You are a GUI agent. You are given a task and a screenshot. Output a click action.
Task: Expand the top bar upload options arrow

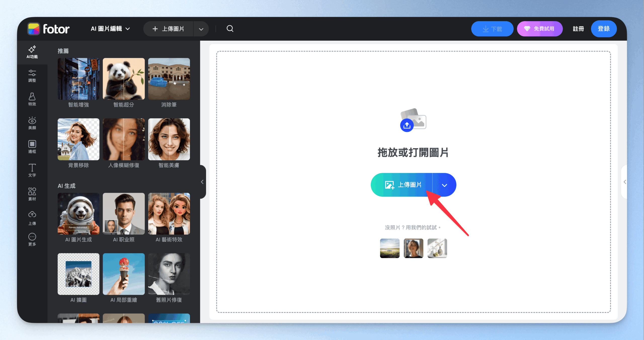[x=201, y=29]
